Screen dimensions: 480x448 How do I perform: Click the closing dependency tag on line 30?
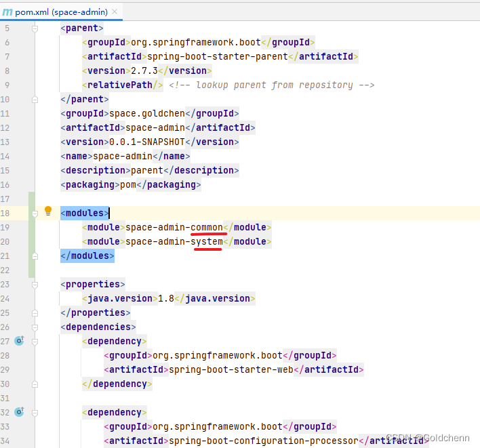click(x=117, y=384)
